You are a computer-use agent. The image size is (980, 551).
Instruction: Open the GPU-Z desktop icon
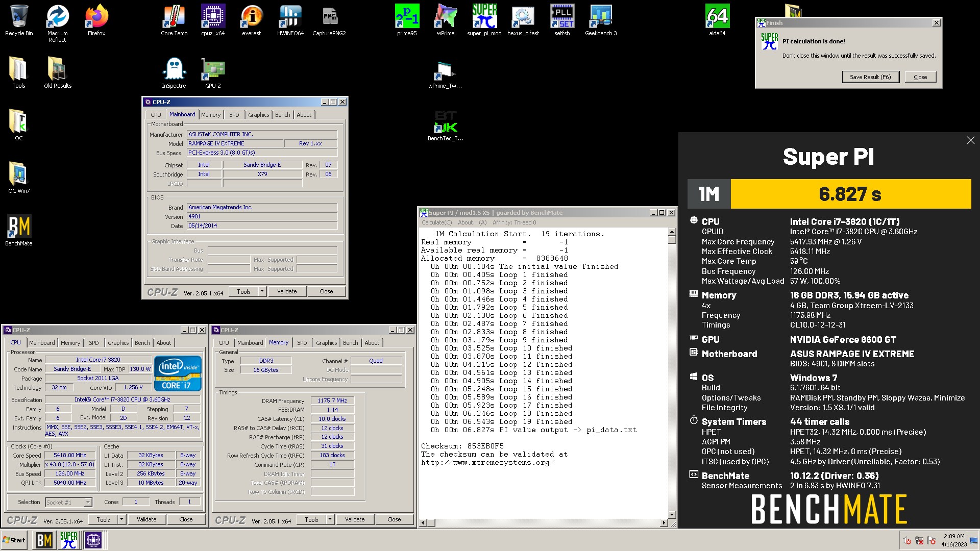pyautogui.click(x=213, y=73)
